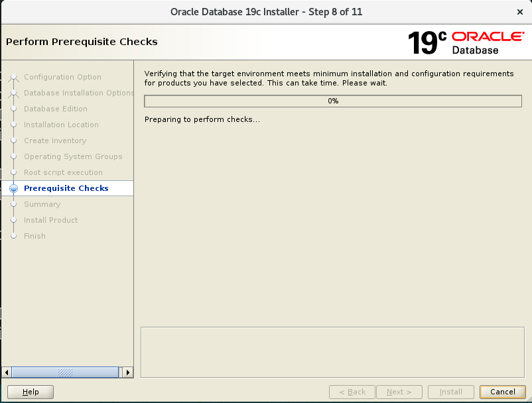Cancel the Oracle installer

503,392
